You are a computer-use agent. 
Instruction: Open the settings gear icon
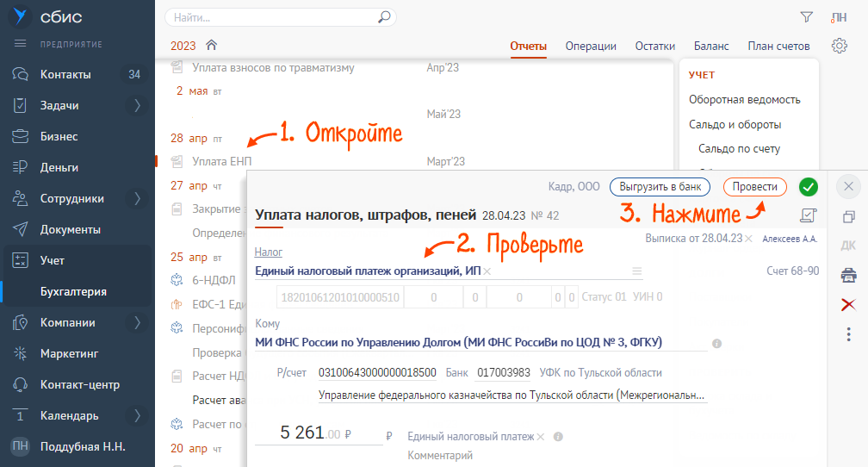click(840, 47)
